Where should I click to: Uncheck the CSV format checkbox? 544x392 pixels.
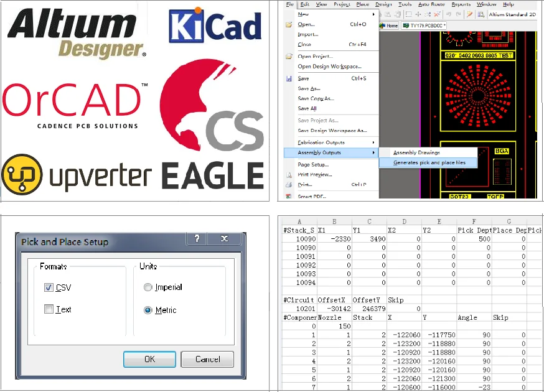coord(49,287)
